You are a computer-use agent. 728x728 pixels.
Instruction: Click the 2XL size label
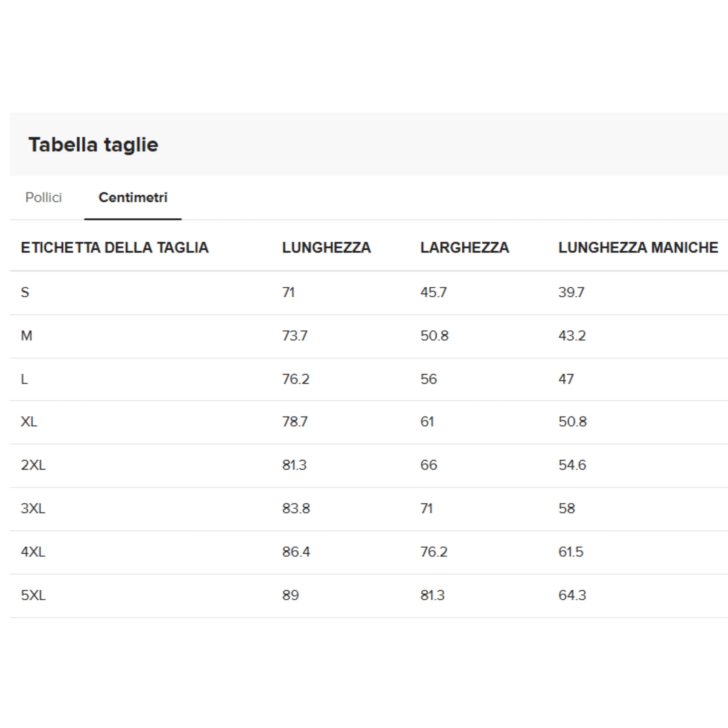point(33,465)
